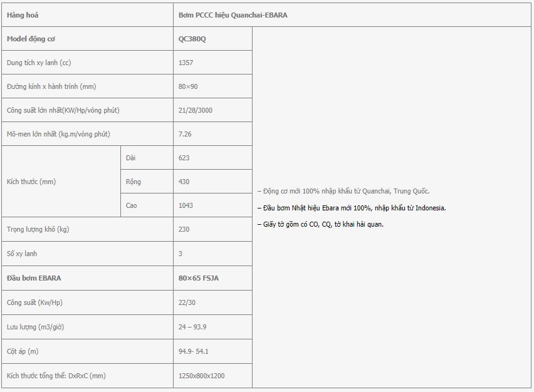Click dry weight value 230
This screenshot has width=534, height=392.
tap(184, 229)
